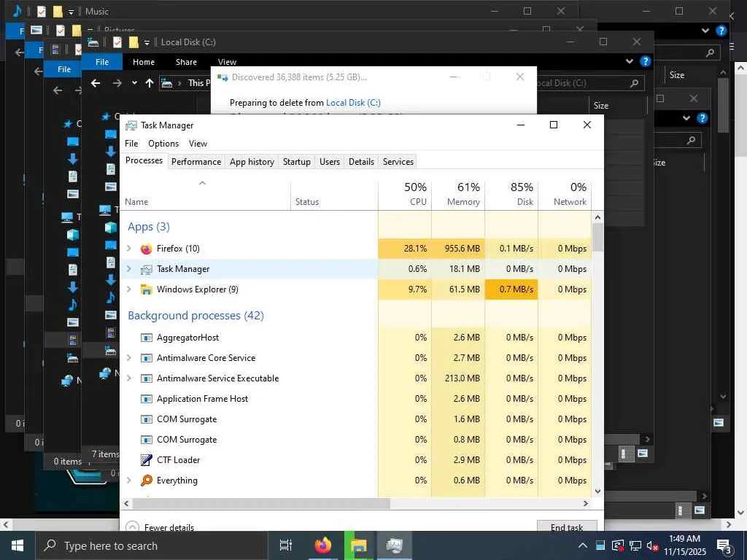747x560 pixels.
Task: Click the Firefox icon in Task Manager's Apps list
Action: [x=146, y=249]
